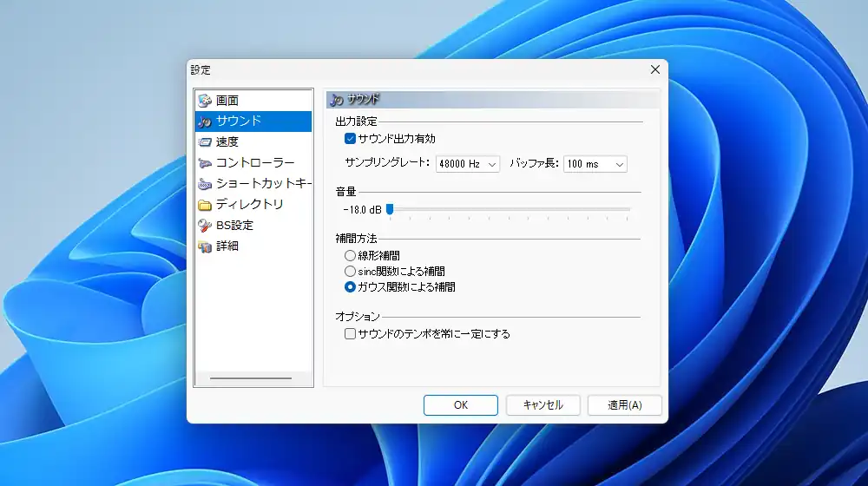The width and height of the screenshot is (868, 486).
Task: Go to ショートカットキー settings
Action: [x=253, y=184]
